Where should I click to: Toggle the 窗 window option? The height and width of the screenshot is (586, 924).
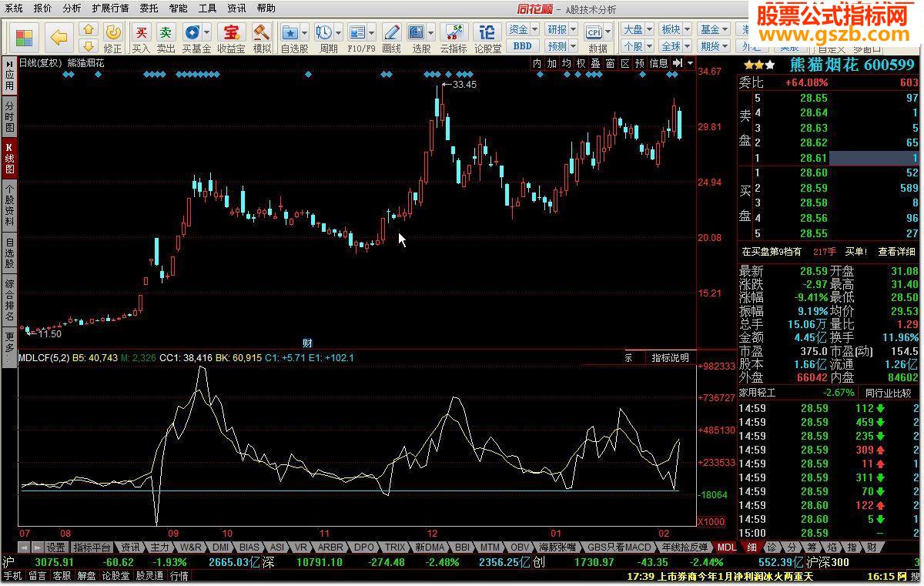611,64
